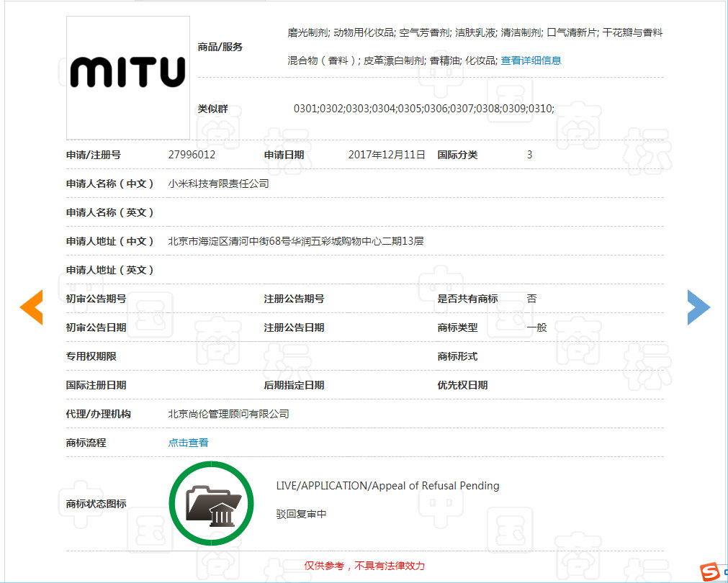Click the 注册公告日期 label

coord(294,327)
